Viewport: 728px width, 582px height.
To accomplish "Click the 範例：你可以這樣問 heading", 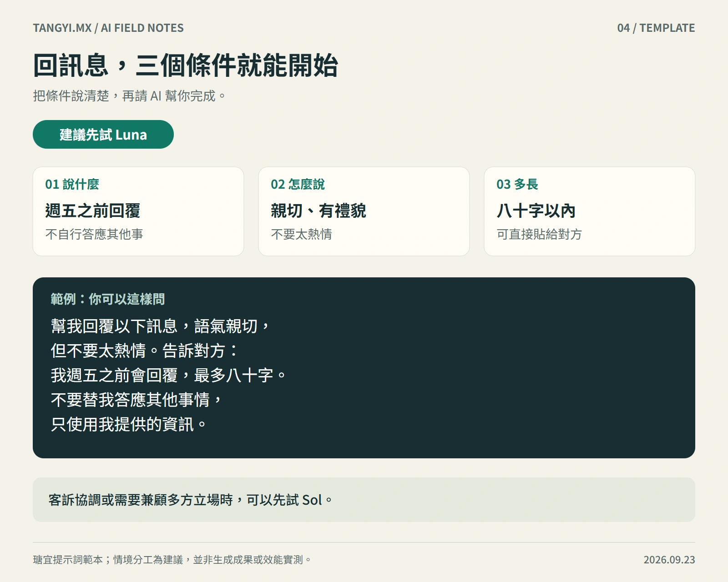I will click(108, 299).
